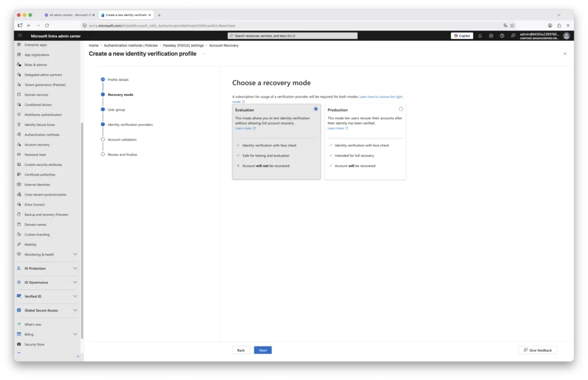Screen dimensions: 588x380
Task: Select the Production recovery mode radio
Action: click(x=401, y=109)
